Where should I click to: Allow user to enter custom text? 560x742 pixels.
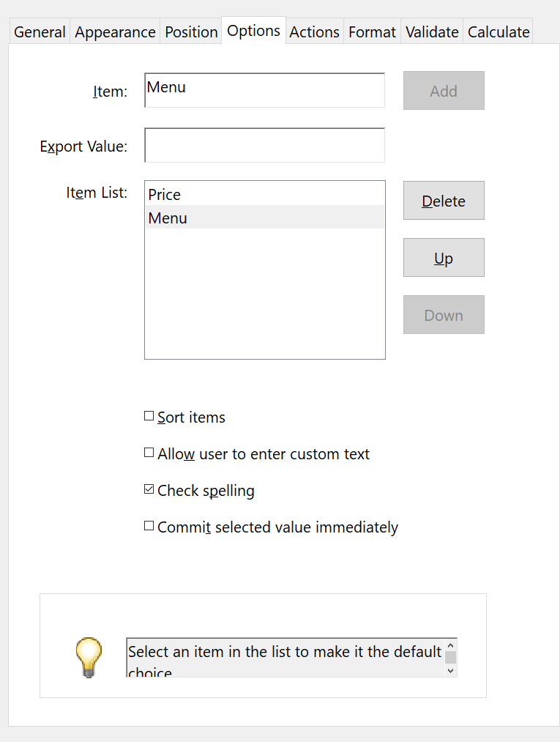tap(149, 452)
